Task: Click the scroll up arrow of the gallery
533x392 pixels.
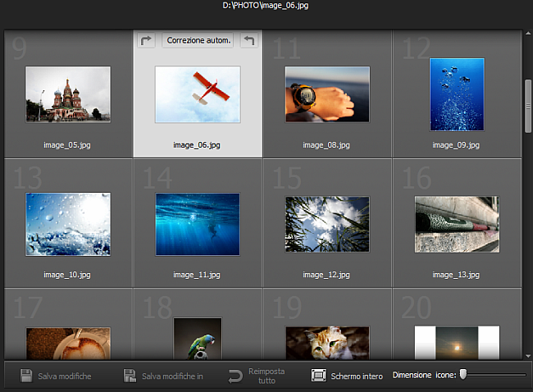Action: click(528, 34)
